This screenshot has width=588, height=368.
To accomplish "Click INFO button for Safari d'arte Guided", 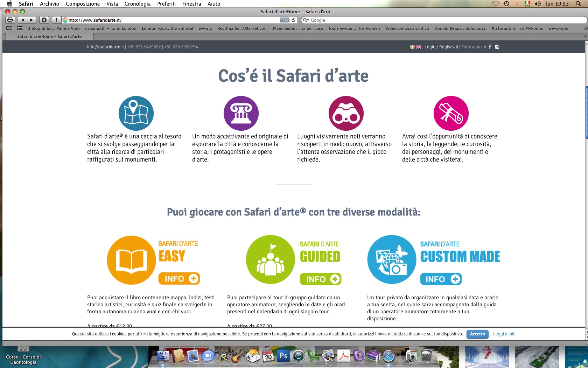I will tap(321, 279).
